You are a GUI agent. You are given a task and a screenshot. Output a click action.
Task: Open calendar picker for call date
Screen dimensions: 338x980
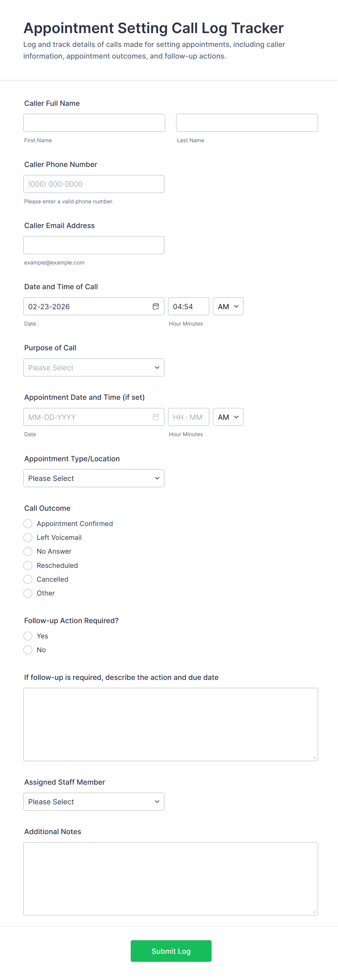point(156,307)
